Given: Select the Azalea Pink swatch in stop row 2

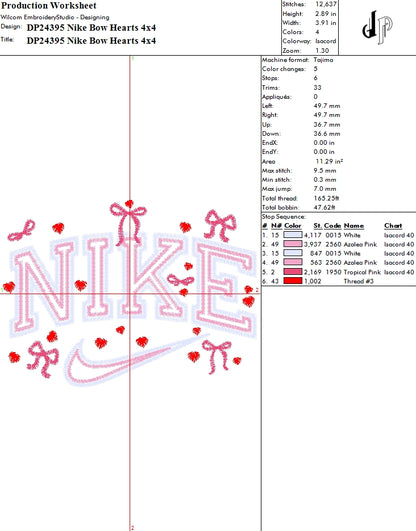Looking at the screenshot, I should click(293, 244).
